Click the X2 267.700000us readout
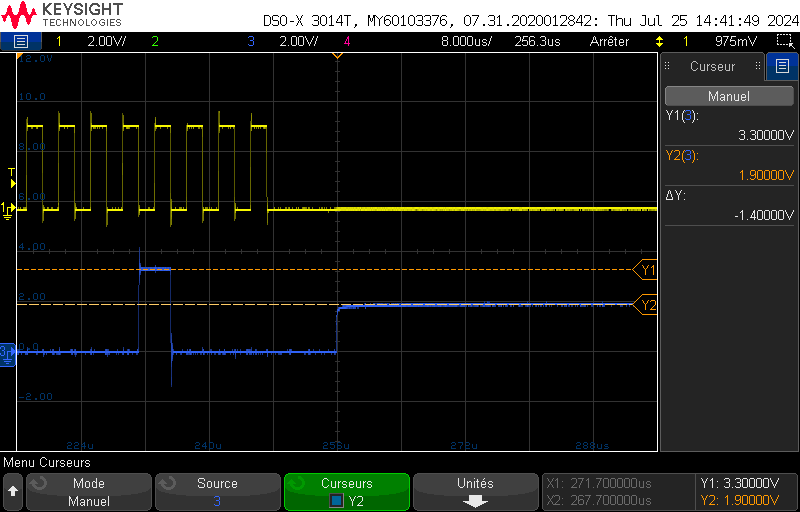 click(598, 500)
